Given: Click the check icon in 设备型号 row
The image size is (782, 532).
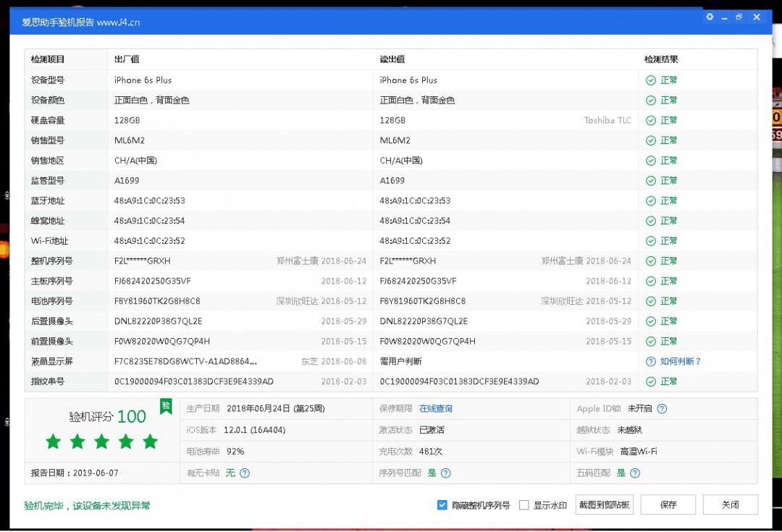Looking at the screenshot, I should [x=650, y=80].
